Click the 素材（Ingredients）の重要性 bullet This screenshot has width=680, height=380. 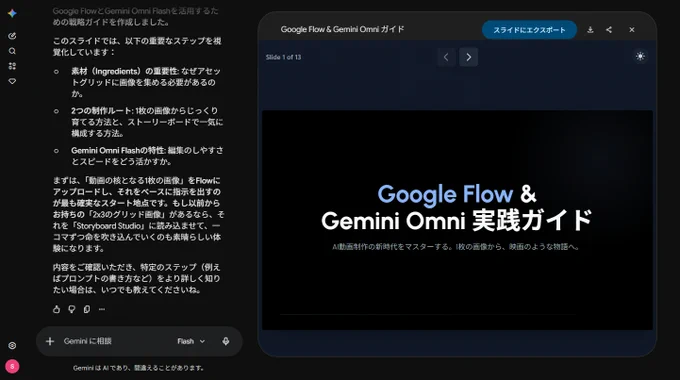[146, 82]
